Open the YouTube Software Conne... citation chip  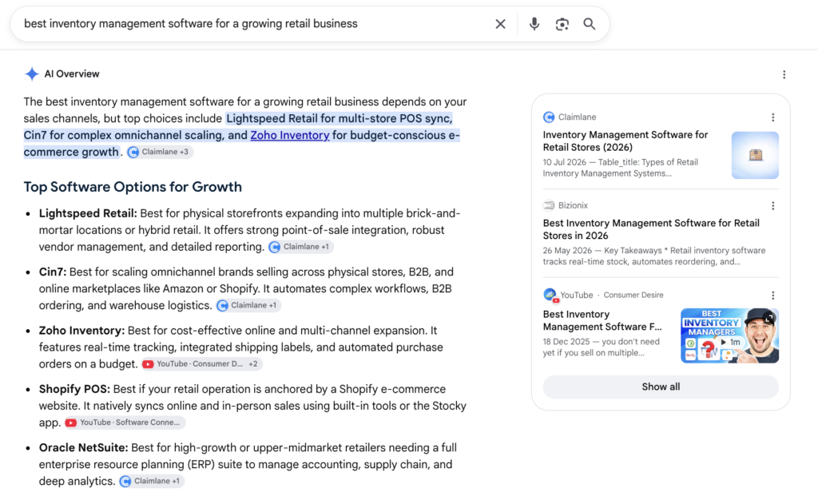point(125,423)
